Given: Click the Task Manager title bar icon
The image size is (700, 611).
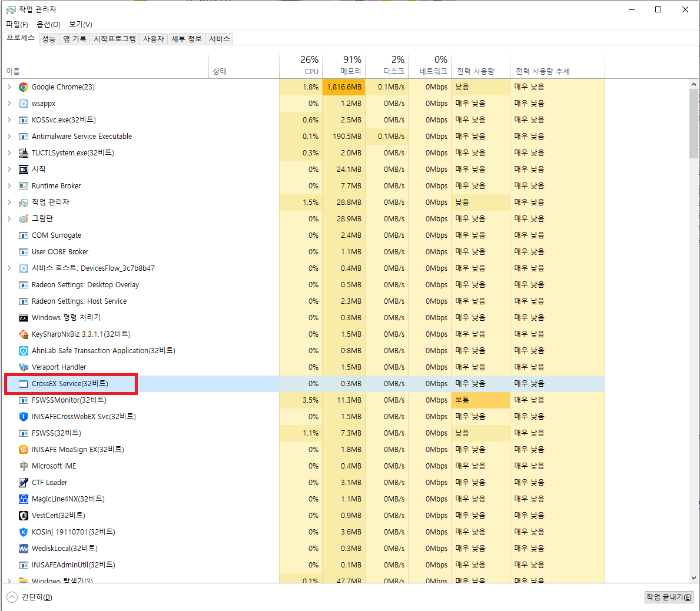Looking at the screenshot, I should pos(11,10).
